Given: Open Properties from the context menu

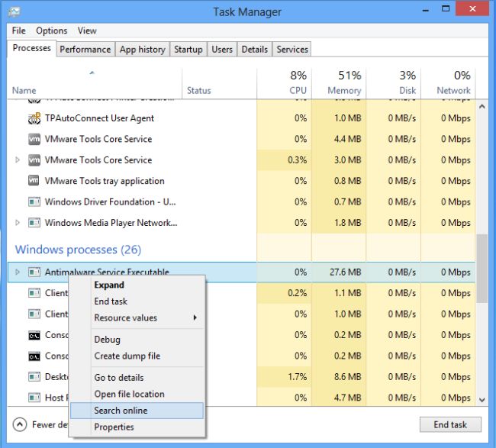Looking at the screenshot, I should pyautogui.click(x=137, y=427).
